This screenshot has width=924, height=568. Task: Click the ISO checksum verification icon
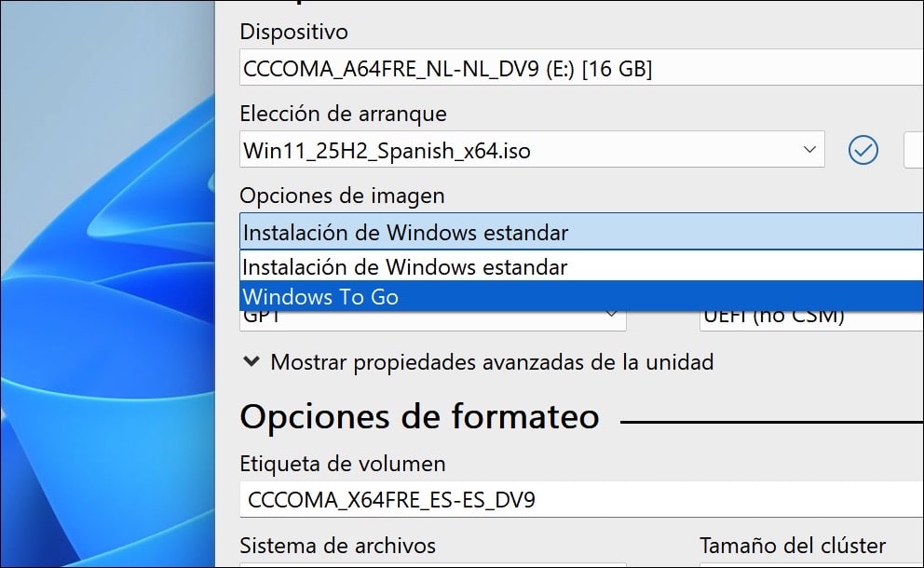(x=863, y=149)
